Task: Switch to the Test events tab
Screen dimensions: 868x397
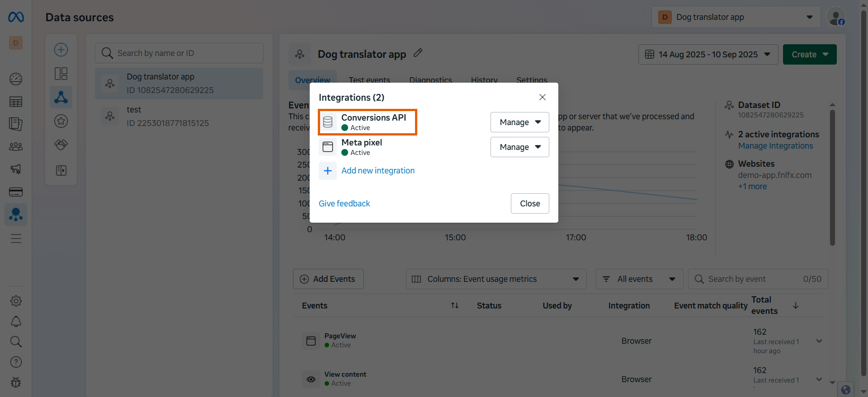Action: [369, 80]
